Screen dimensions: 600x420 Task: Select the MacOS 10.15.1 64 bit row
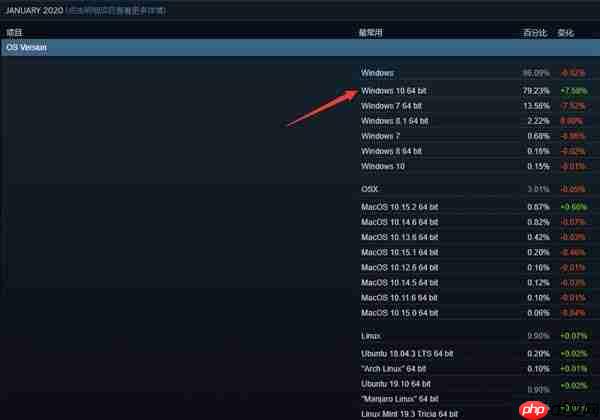click(x=474, y=252)
